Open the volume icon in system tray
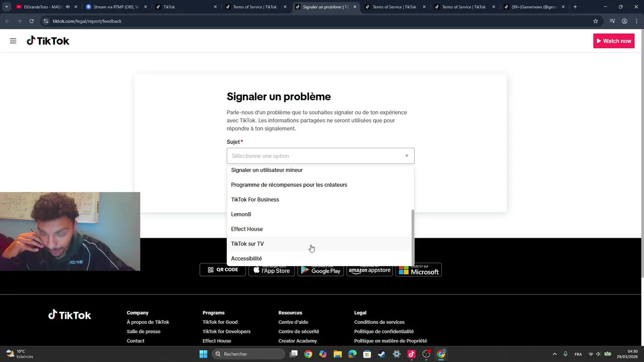Image resolution: width=644 pixels, height=362 pixels. tap(598, 354)
